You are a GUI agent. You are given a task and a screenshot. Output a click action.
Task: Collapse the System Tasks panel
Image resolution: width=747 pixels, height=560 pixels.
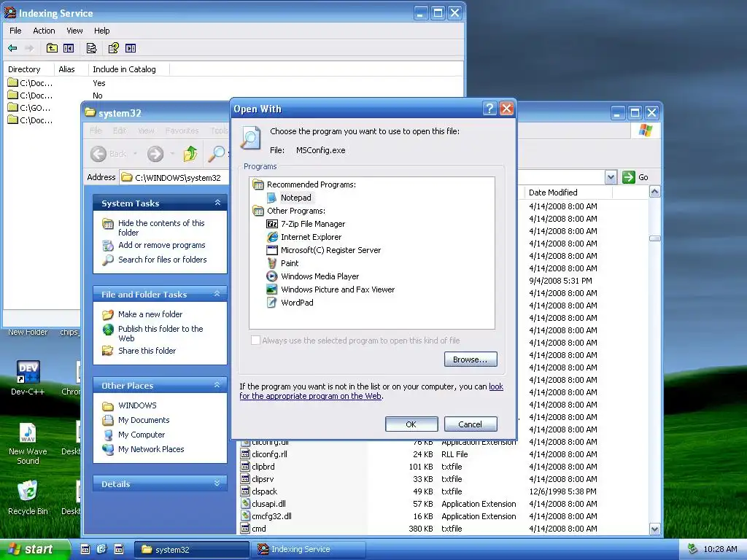(217, 203)
